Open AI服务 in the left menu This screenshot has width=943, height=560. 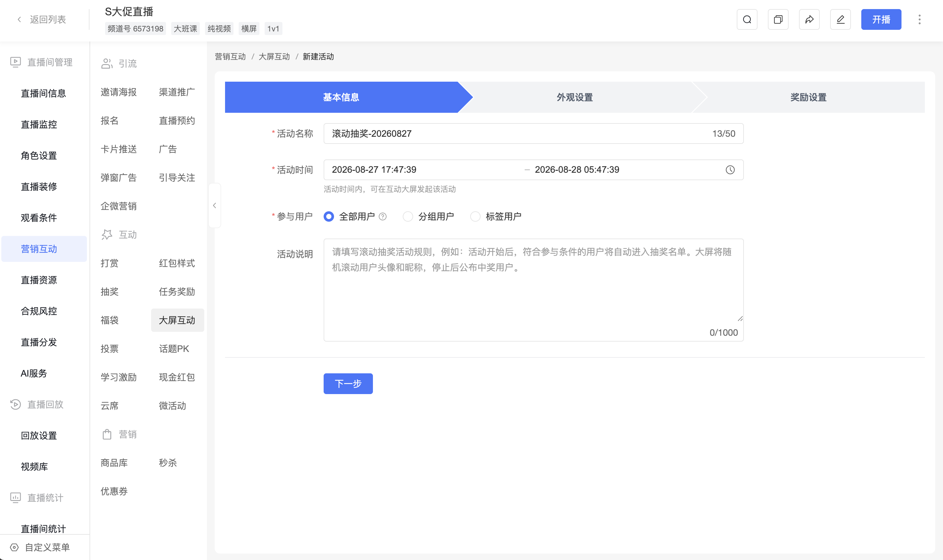[34, 373]
